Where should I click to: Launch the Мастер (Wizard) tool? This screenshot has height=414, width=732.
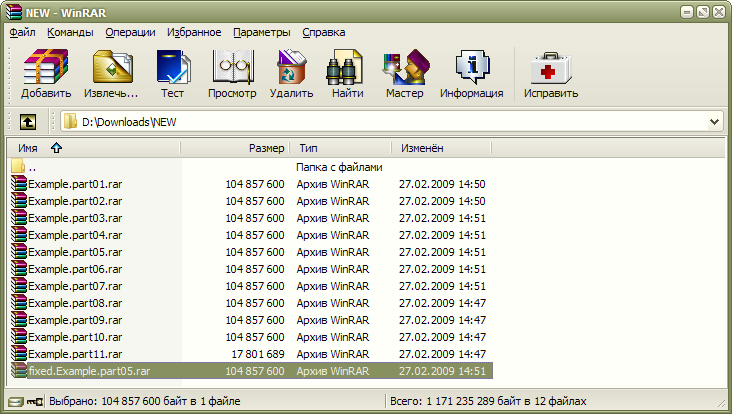(x=405, y=74)
